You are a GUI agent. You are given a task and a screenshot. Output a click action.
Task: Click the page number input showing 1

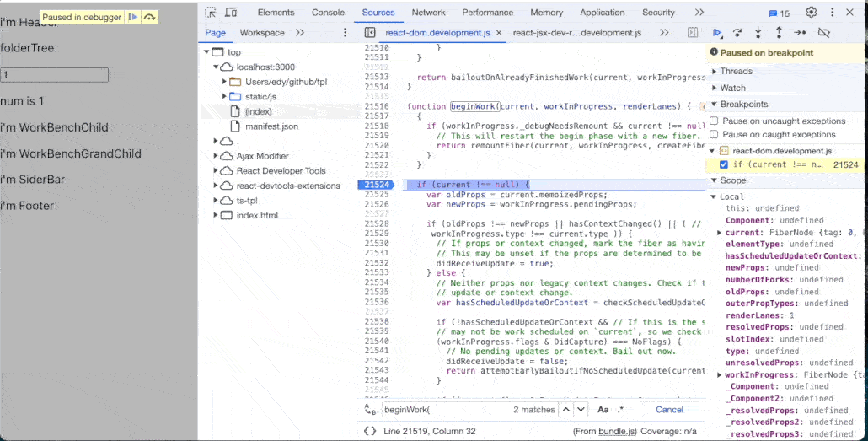coord(54,75)
